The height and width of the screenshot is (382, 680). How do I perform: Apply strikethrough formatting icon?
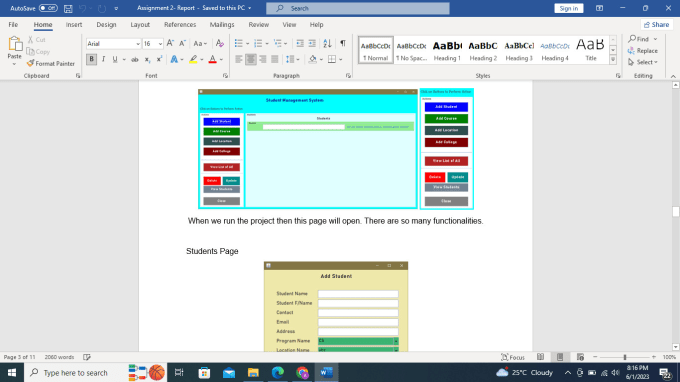click(135, 59)
